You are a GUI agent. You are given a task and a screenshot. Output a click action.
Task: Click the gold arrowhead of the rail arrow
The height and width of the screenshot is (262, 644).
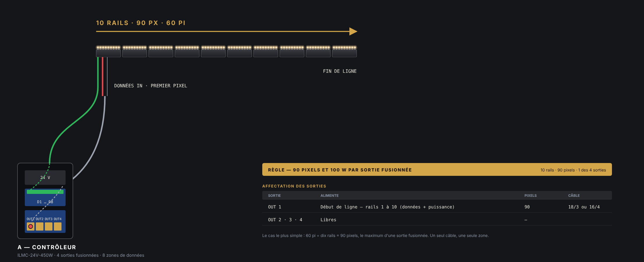click(353, 31)
